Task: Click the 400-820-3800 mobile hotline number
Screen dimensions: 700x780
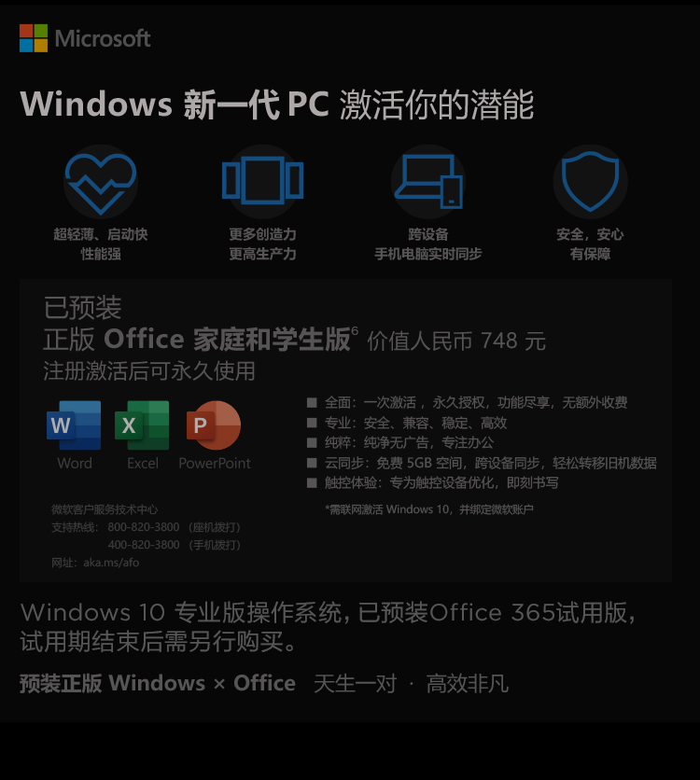Action: (x=144, y=545)
